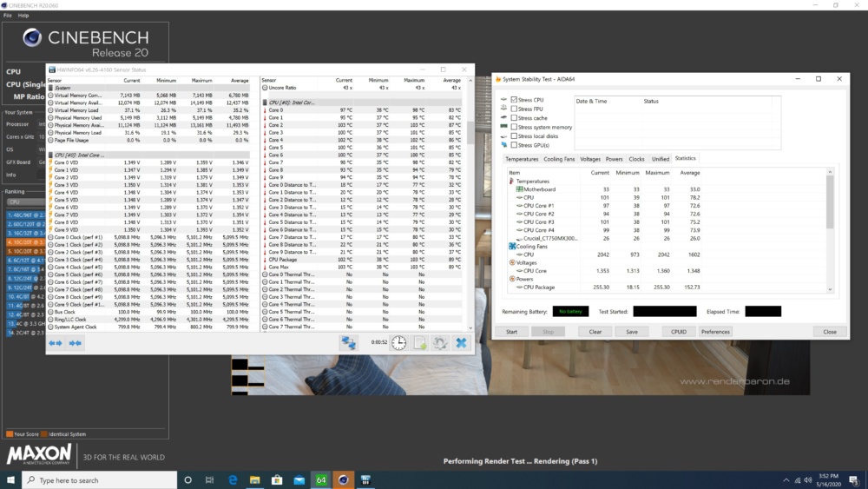Click network tray icon
The image size is (868, 489).
798,480
